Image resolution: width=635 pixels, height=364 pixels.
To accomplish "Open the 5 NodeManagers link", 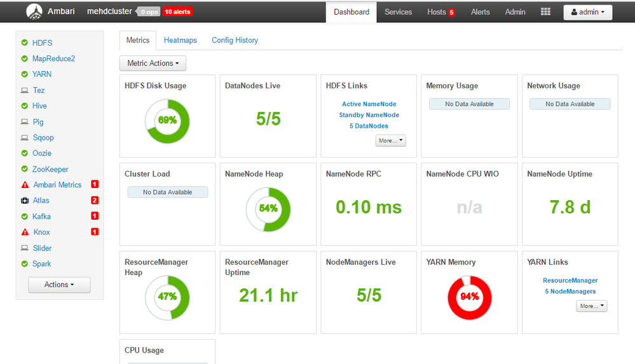I will [570, 291].
